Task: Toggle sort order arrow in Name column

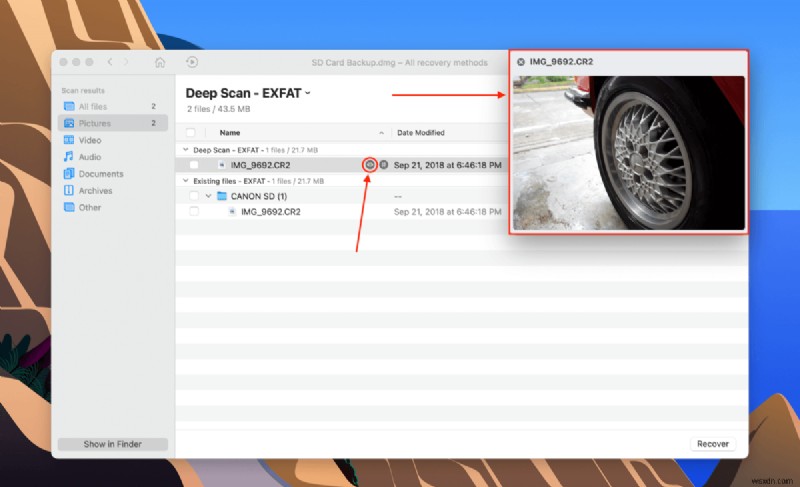Action: pyautogui.click(x=382, y=133)
